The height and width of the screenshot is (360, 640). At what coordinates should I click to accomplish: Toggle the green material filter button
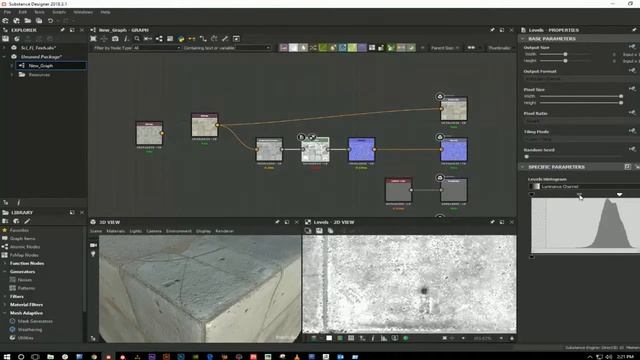coord(323,48)
